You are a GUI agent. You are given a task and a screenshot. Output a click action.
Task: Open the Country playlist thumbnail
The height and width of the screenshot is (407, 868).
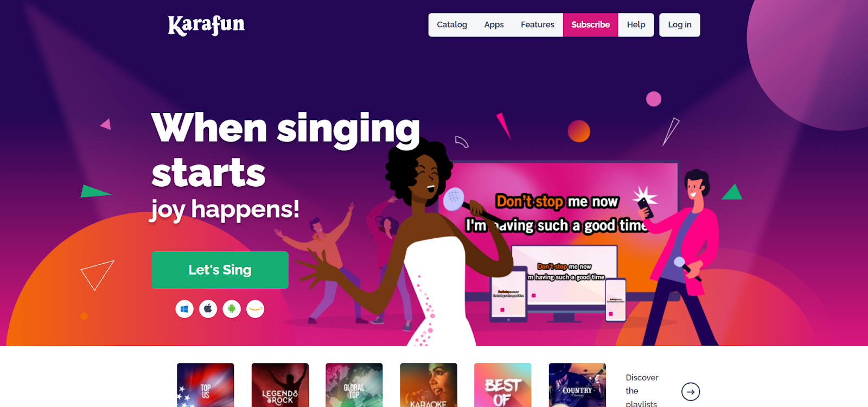coord(577,385)
